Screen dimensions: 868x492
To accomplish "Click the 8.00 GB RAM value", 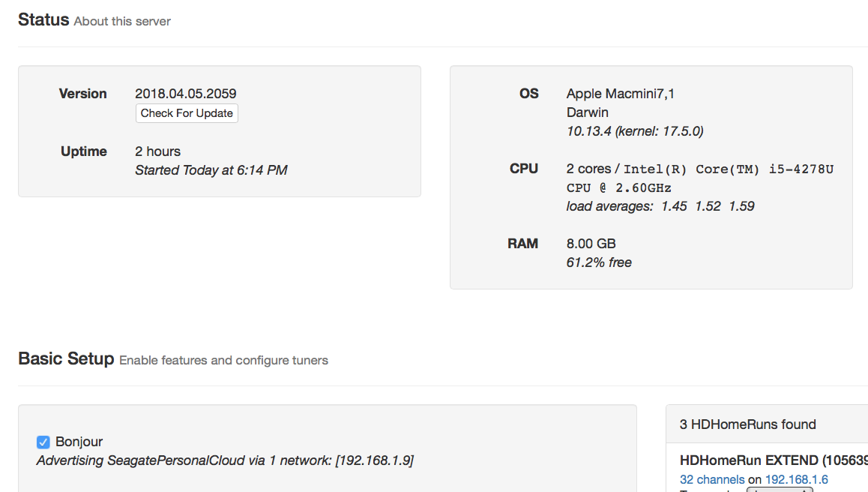I will point(591,244).
